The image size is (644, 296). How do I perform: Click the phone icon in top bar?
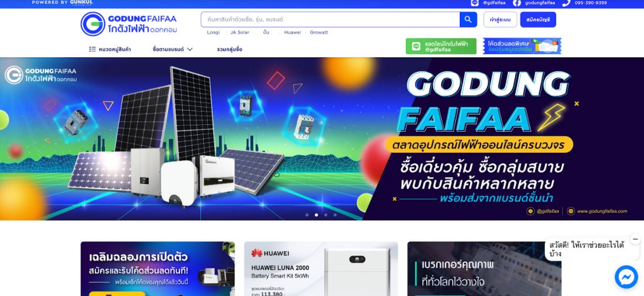pos(566,3)
